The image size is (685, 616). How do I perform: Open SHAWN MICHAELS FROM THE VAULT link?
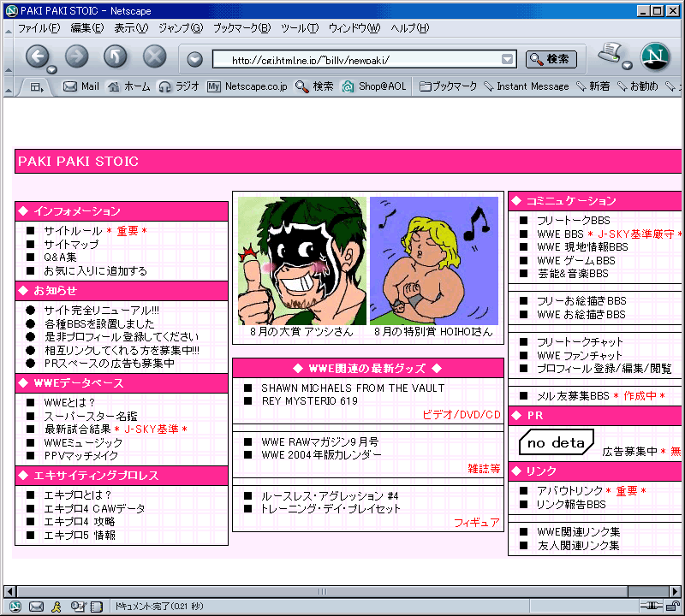(353, 388)
